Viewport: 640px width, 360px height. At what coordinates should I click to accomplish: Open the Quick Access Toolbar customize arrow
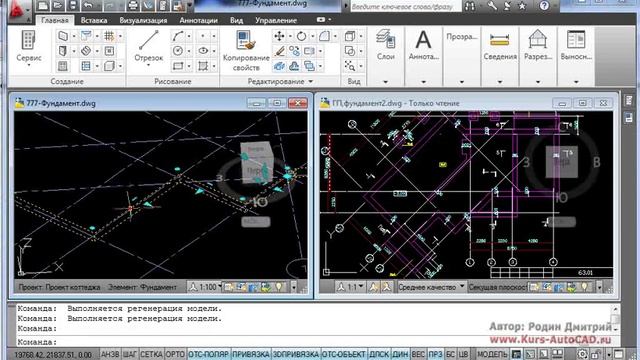pos(190,6)
